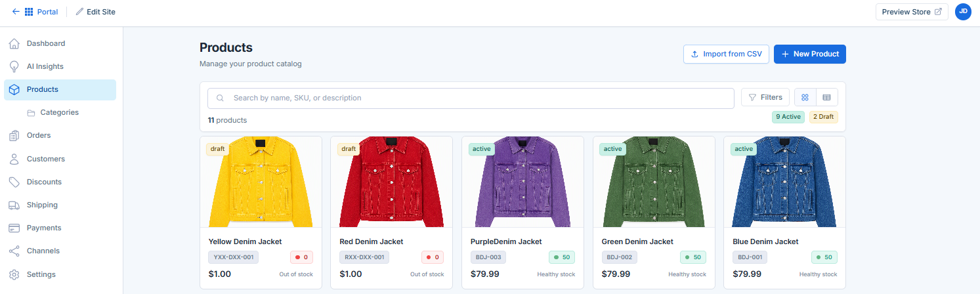Click SKU tag BDJ-003
Screen dimensions: 980x294
coord(488,257)
